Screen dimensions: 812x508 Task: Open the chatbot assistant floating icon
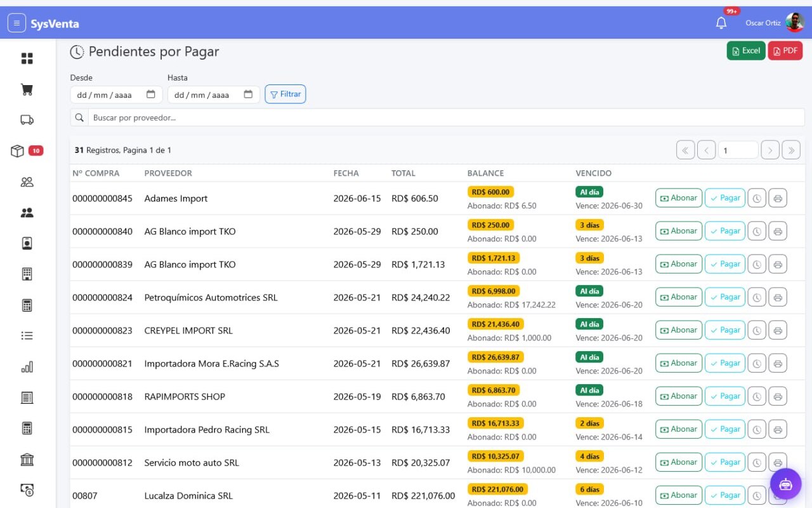pos(786,484)
